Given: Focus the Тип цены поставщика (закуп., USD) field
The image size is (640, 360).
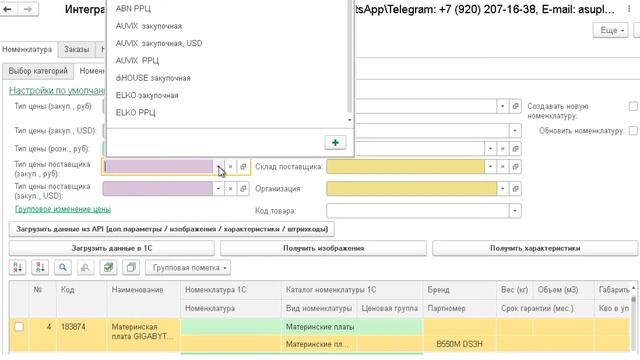Looking at the screenshot, I should 158,189.
